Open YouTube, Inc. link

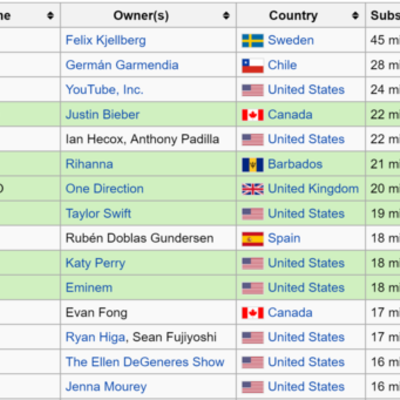tap(104, 90)
